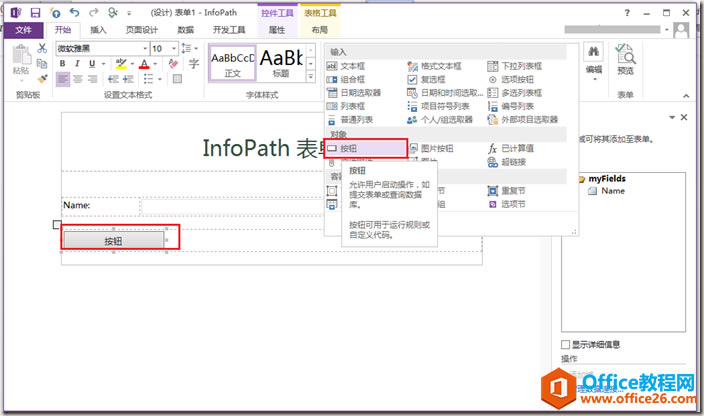Image resolution: width=704 pixels, height=416 pixels.
Task: Open the font size dropdown
Action: pos(174,48)
